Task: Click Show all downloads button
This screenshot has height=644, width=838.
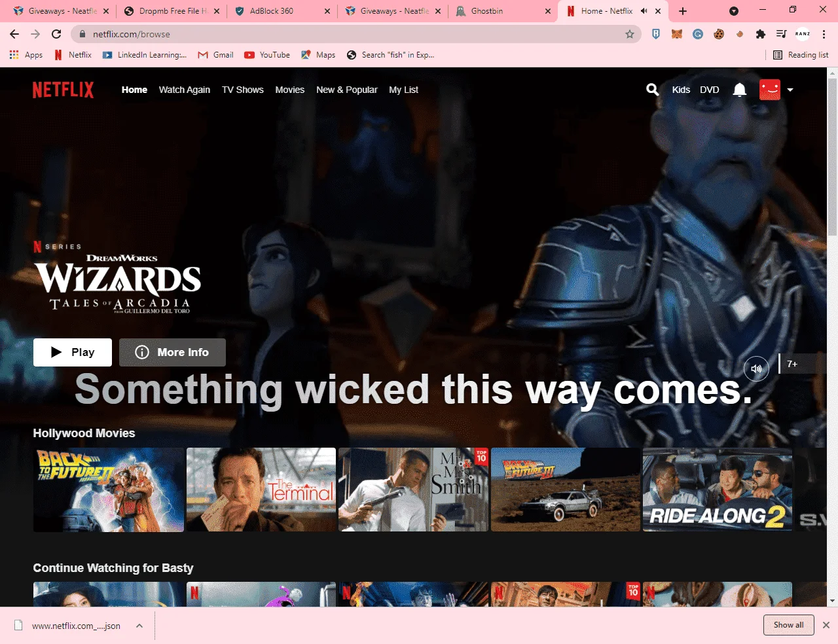Action: click(788, 625)
